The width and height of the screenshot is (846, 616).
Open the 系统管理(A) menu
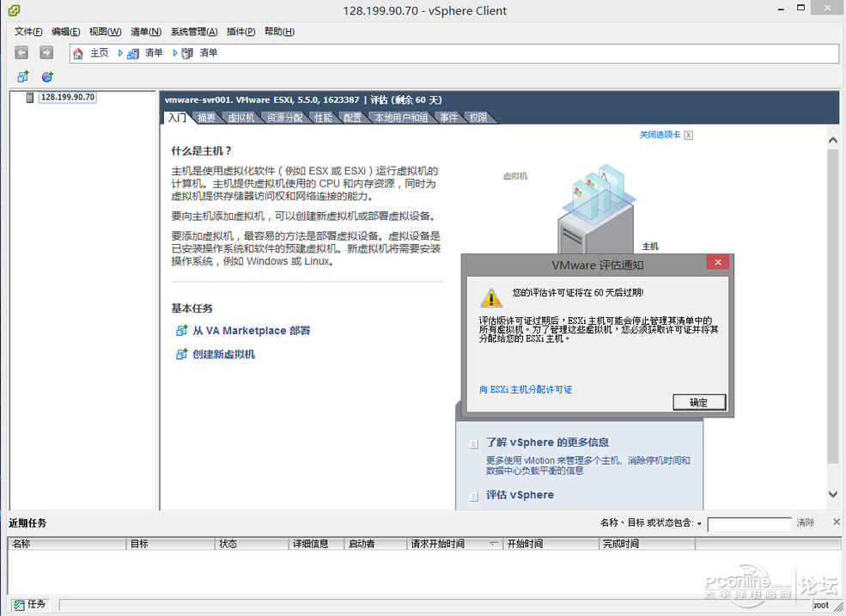click(x=194, y=32)
